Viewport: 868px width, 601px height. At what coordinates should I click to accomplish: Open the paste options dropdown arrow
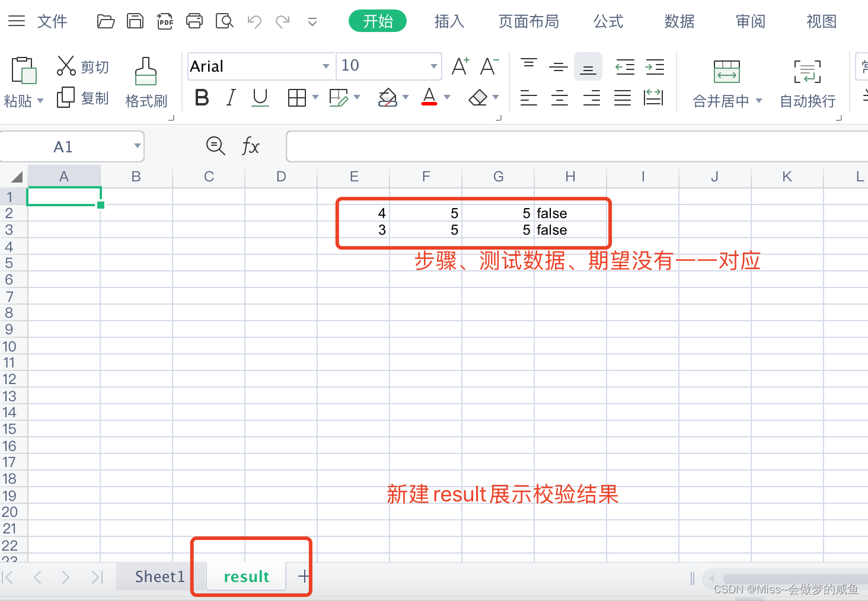coord(40,101)
